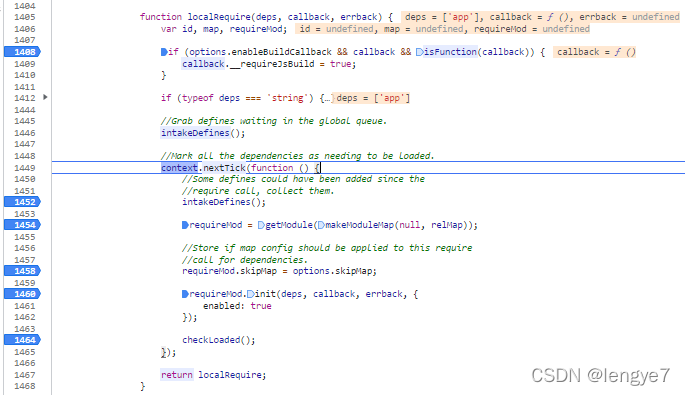This screenshot has width=685, height=395.
Task: Click inline breakpoint marker before makeModuleMap
Action: [321, 225]
